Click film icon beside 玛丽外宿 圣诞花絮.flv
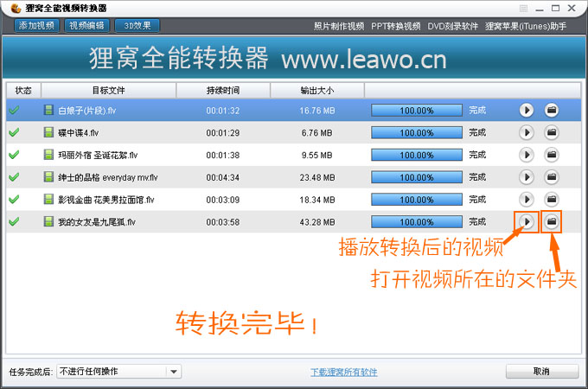This screenshot has width=588, height=389. tap(48, 155)
